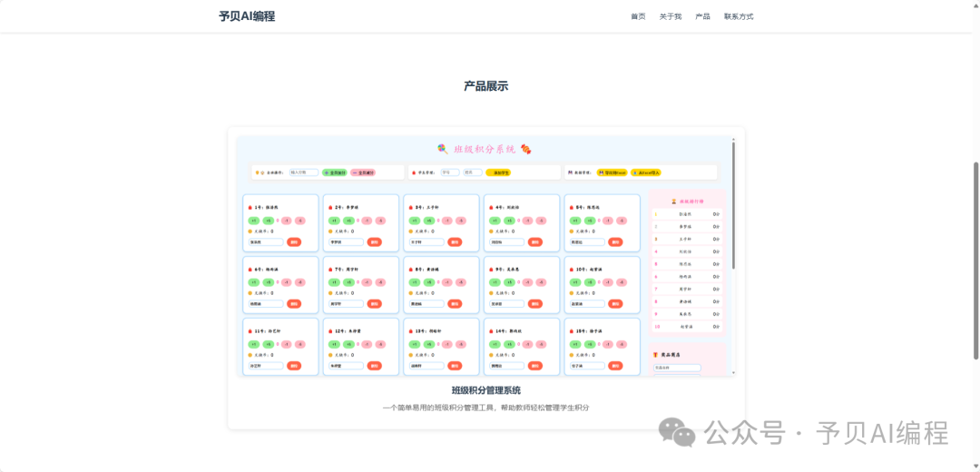Viewport: 980px width, 472px height.
Task: Select rank 10 row in ranking list
Action: pos(687,327)
